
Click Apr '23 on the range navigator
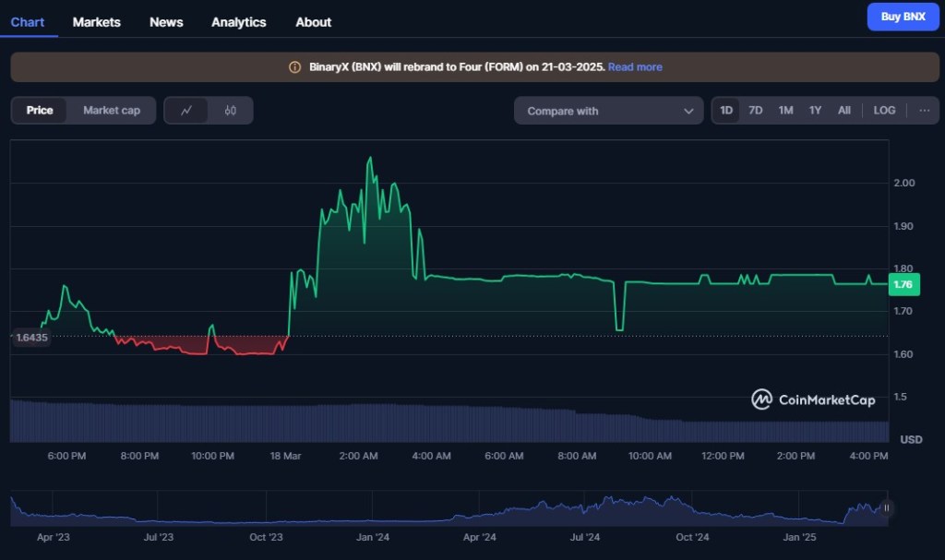coord(53,537)
